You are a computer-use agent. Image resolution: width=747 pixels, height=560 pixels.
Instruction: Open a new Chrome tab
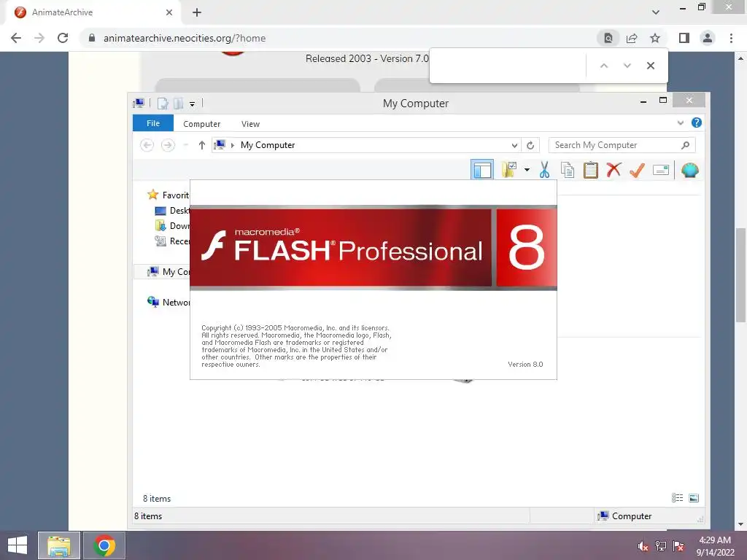[x=197, y=12]
